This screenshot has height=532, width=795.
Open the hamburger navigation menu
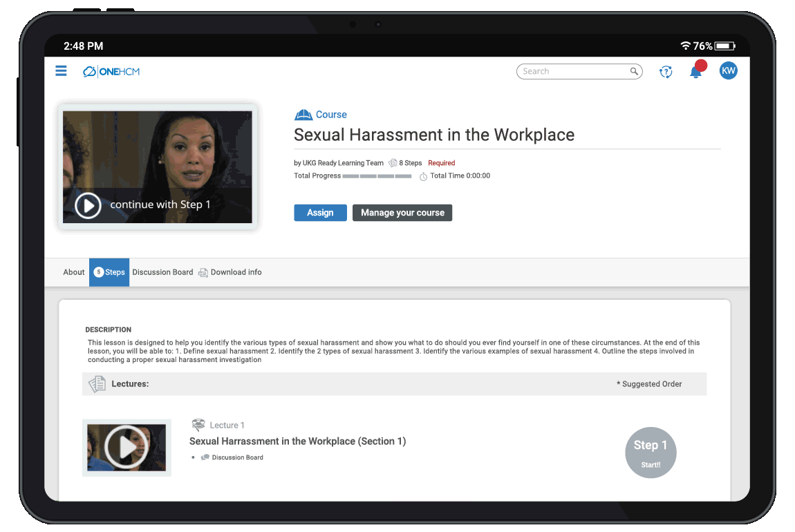61,70
